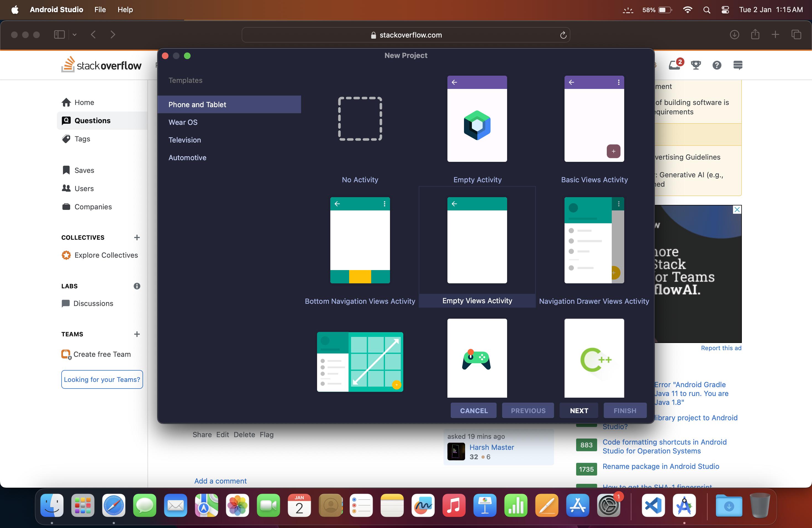This screenshot has width=812, height=528.
Task: Choose Basic Views Activity template
Action: pyautogui.click(x=594, y=119)
